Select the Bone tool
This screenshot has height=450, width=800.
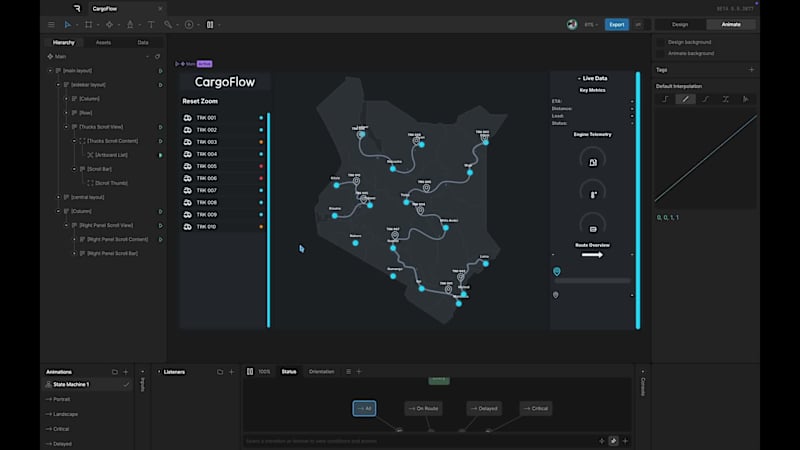coord(168,24)
